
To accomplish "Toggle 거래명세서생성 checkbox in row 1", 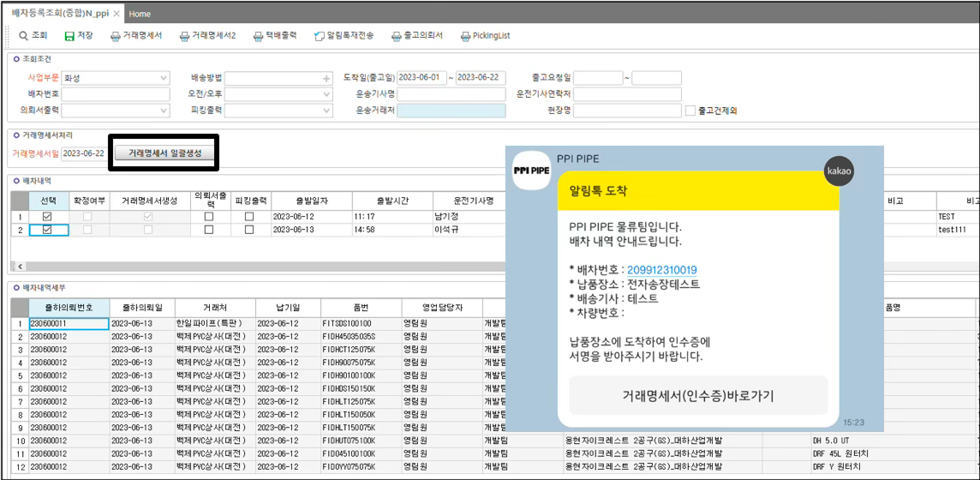I will [x=148, y=216].
